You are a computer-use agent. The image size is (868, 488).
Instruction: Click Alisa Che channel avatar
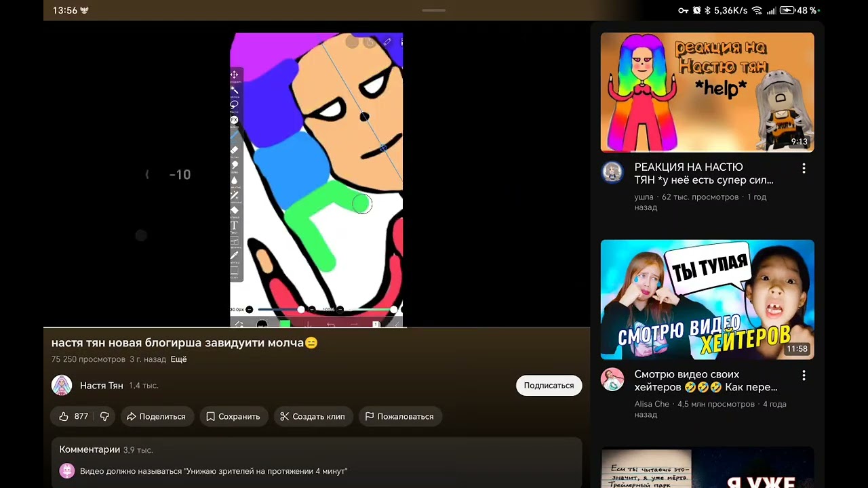[x=612, y=380]
